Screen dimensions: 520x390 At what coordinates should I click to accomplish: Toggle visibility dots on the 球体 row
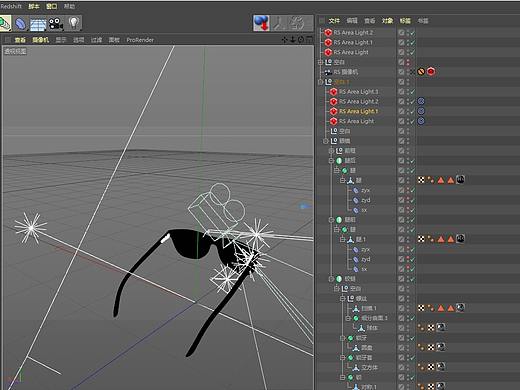tap(408, 328)
